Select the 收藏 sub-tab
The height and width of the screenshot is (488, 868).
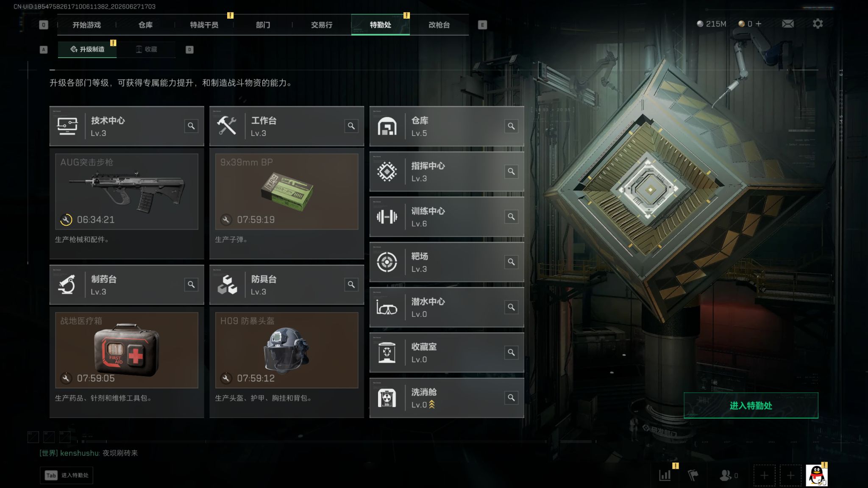pos(146,50)
